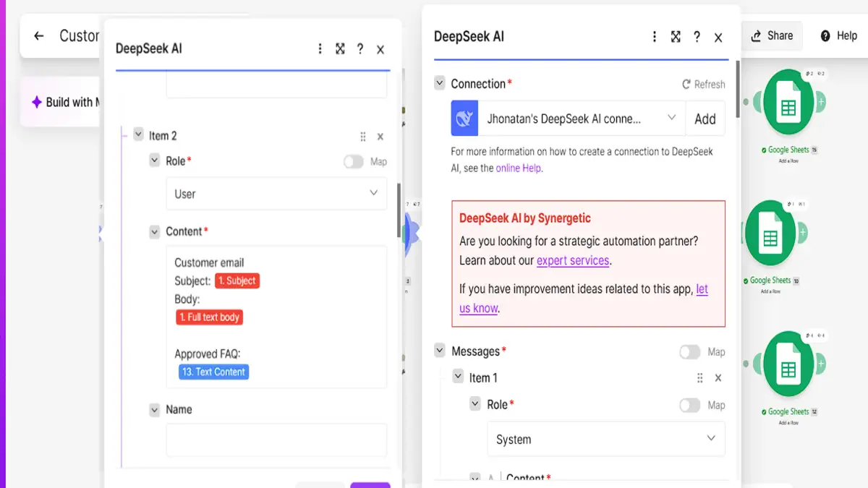
Task: Collapse the Name field
Action: (x=154, y=409)
